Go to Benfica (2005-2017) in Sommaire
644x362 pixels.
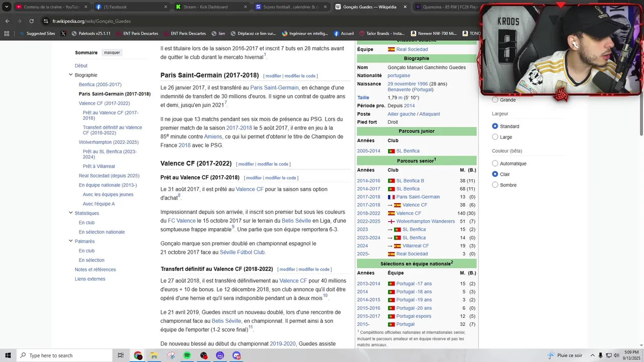(x=100, y=84)
